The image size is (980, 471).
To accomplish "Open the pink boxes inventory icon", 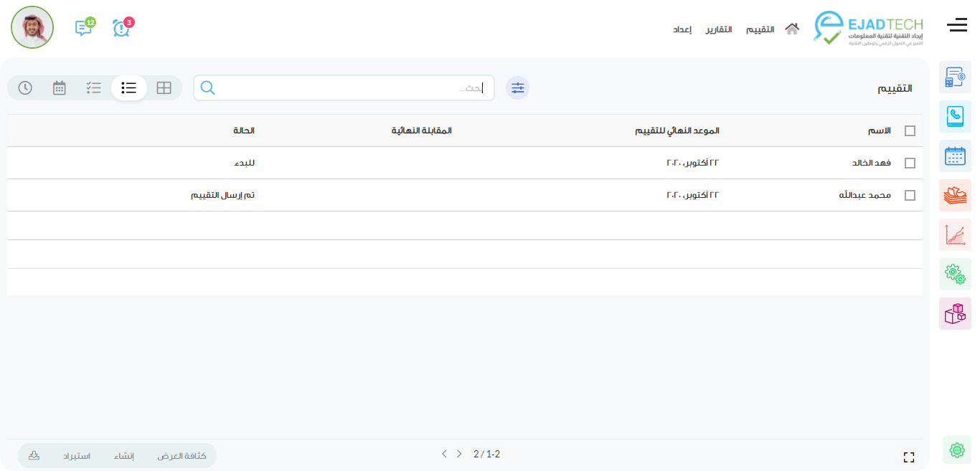I will (x=955, y=313).
